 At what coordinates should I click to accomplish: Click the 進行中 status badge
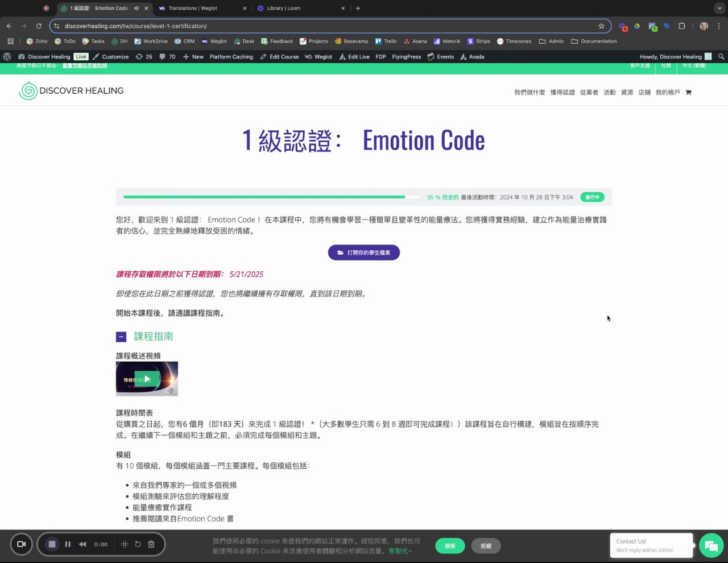point(592,197)
